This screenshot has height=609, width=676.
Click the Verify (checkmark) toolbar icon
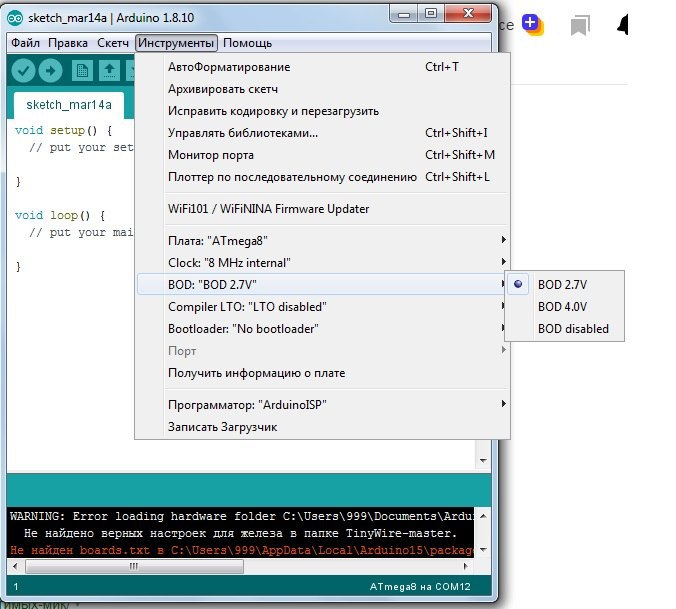click(x=23, y=71)
